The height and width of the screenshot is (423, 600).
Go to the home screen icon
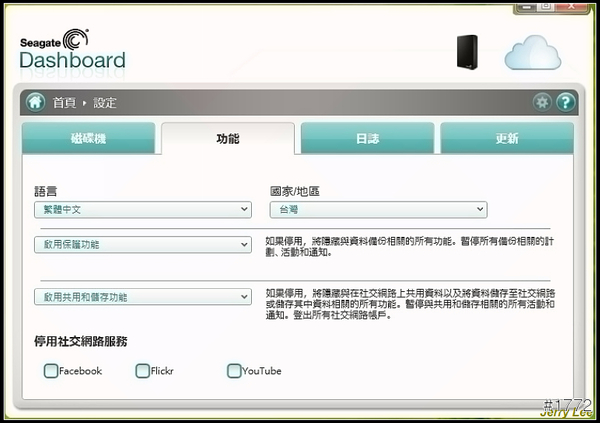click(36, 102)
